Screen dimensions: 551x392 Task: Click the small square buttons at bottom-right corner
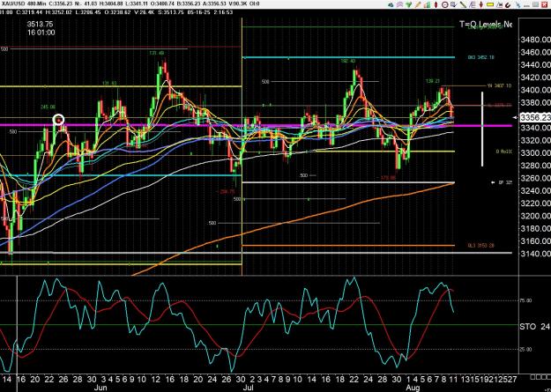pos(539,377)
